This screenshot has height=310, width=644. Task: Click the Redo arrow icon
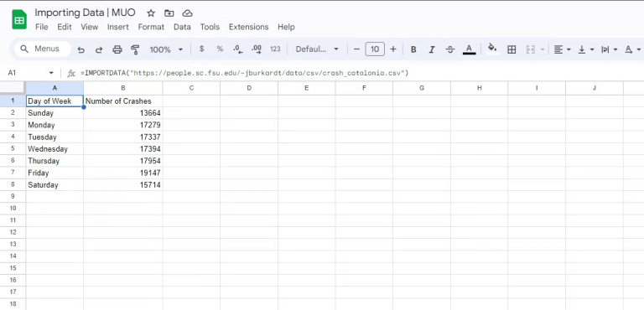[99, 49]
